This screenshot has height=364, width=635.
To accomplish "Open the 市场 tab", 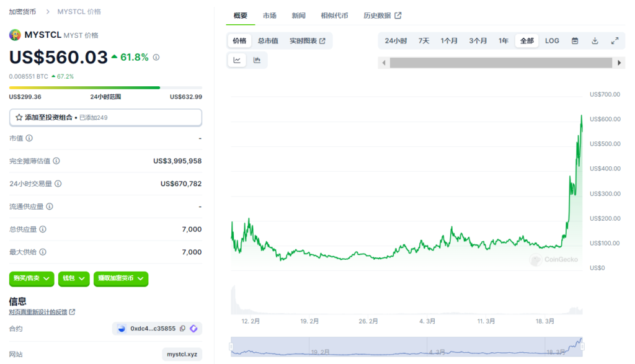I will [269, 16].
